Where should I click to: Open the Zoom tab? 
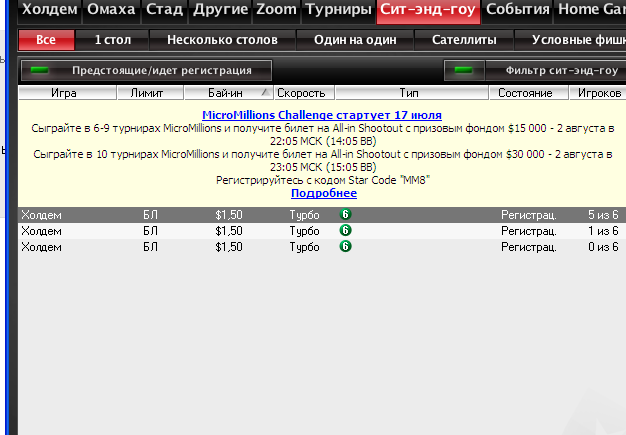point(276,10)
